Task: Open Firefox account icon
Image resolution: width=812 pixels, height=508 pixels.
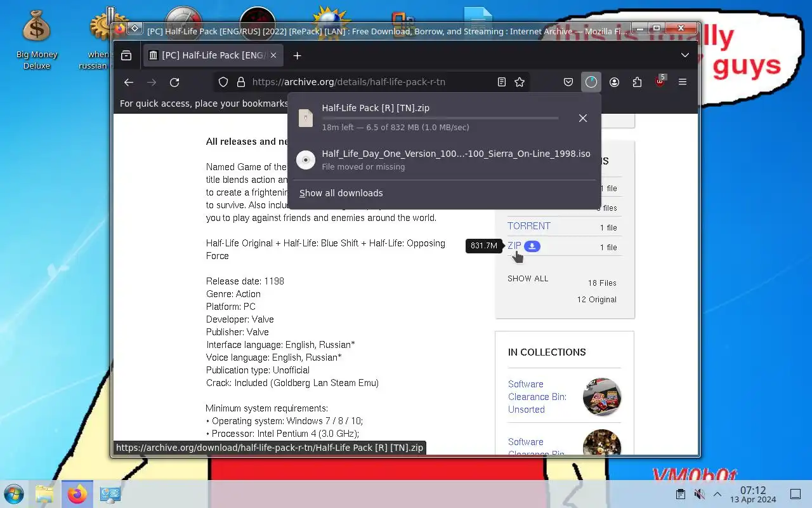Action: (x=614, y=82)
